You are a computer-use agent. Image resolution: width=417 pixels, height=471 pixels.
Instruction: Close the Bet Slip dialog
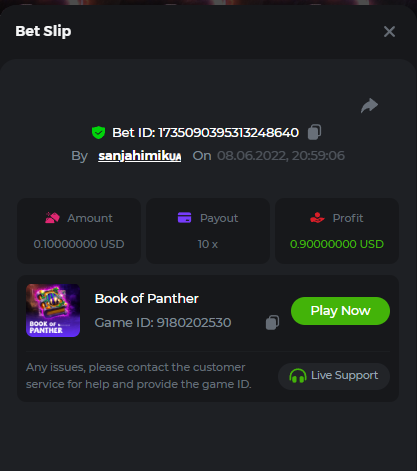[389, 32]
